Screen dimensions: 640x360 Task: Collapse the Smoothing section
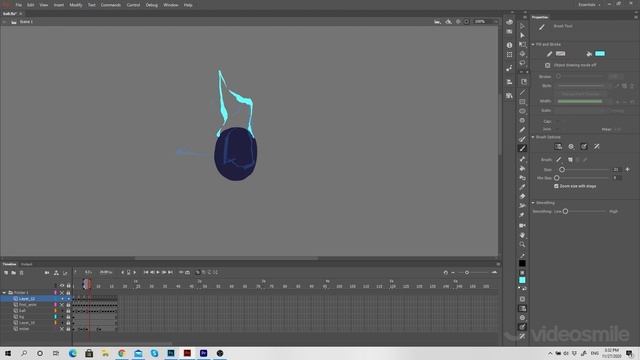pyautogui.click(x=533, y=203)
